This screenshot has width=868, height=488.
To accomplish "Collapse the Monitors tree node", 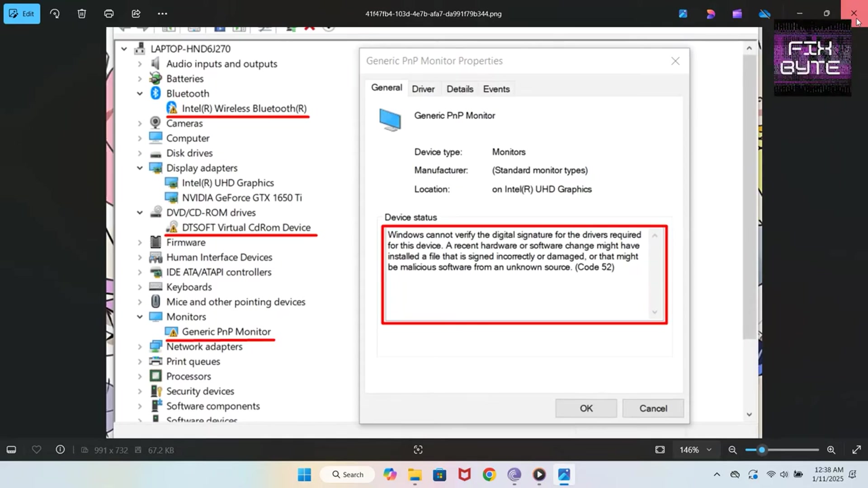I will pyautogui.click(x=140, y=317).
